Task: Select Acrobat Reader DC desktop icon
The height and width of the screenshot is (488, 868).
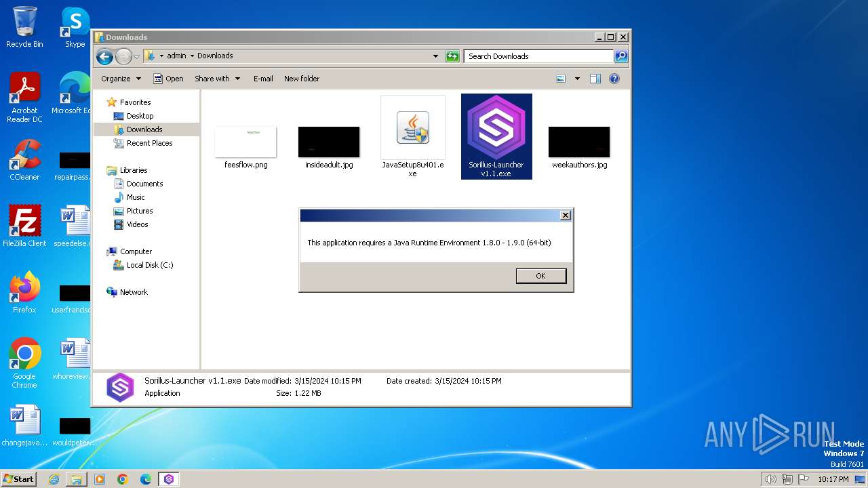Action: (24, 98)
